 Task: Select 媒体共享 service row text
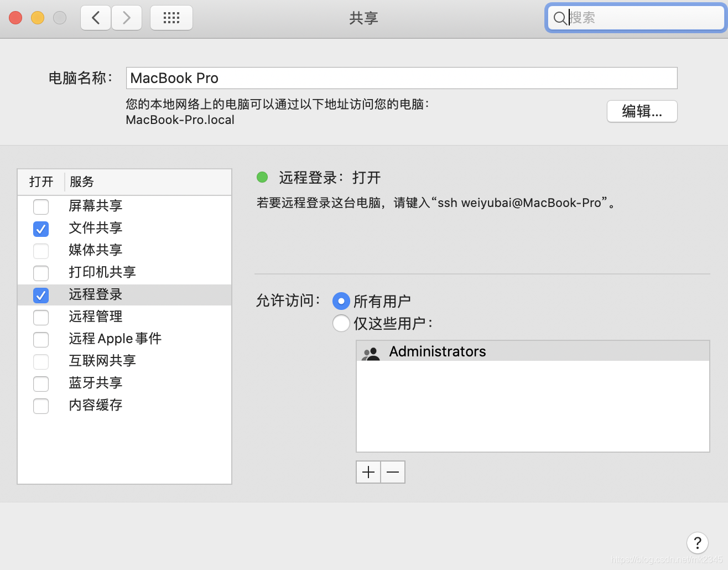(x=95, y=250)
